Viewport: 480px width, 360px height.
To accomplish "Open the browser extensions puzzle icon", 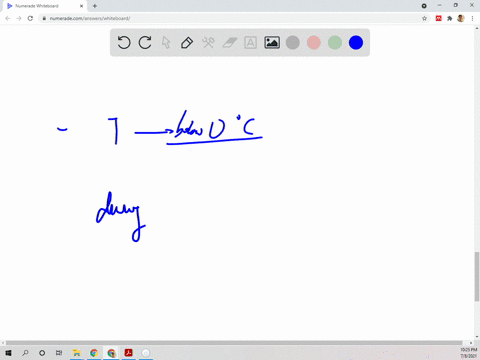I will coord(450,18).
